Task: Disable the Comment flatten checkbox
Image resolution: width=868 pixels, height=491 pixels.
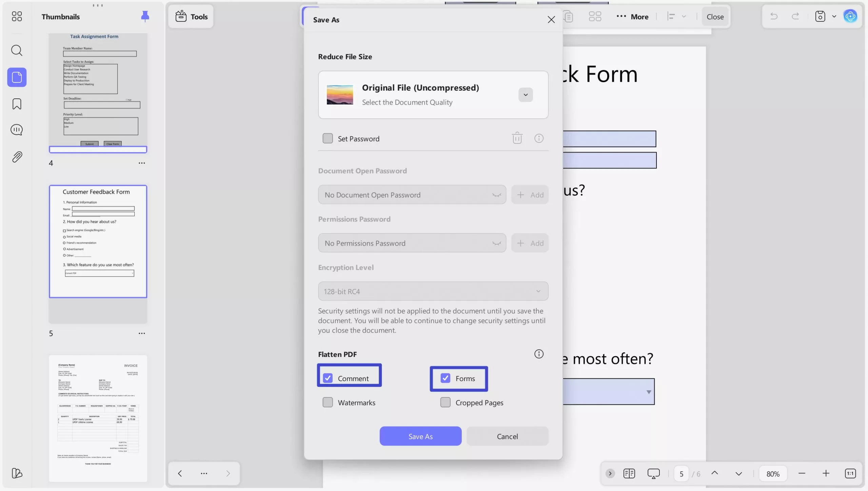Action: (x=328, y=378)
